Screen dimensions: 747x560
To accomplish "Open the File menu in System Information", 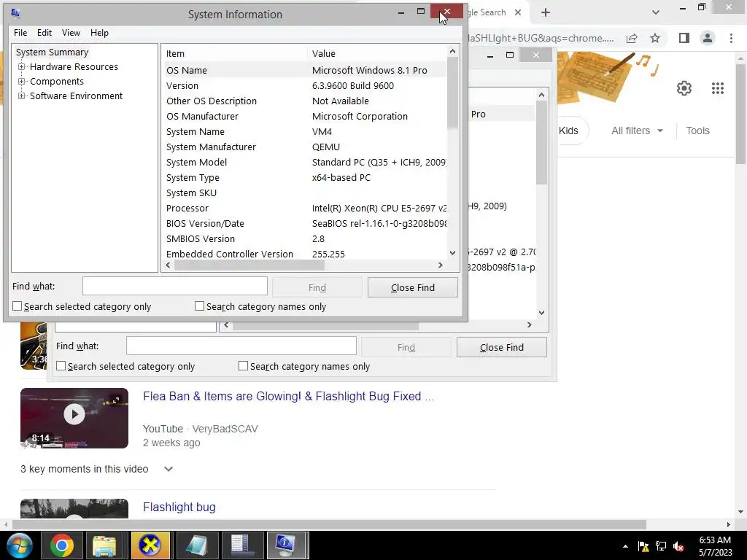I will coord(20,33).
